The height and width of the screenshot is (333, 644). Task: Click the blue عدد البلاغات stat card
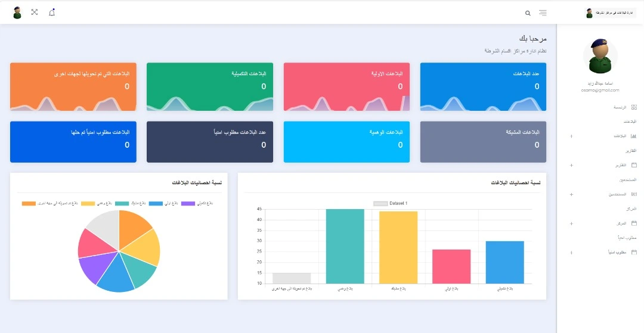click(x=483, y=86)
